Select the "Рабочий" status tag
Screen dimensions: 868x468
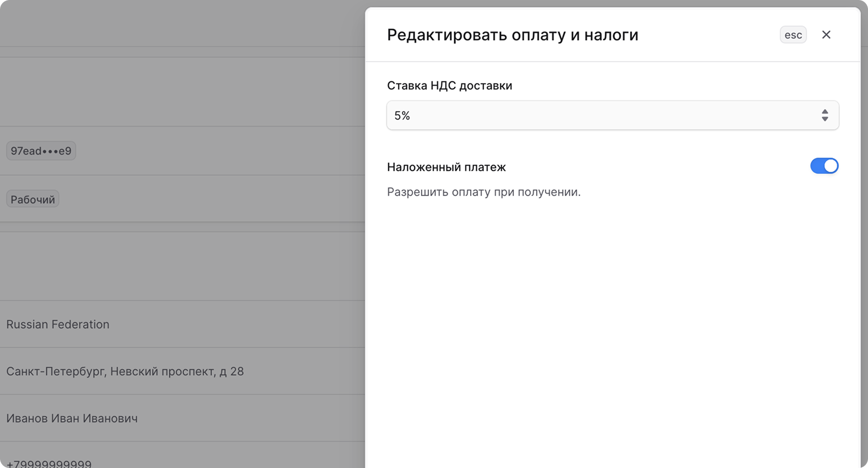[32, 198]
